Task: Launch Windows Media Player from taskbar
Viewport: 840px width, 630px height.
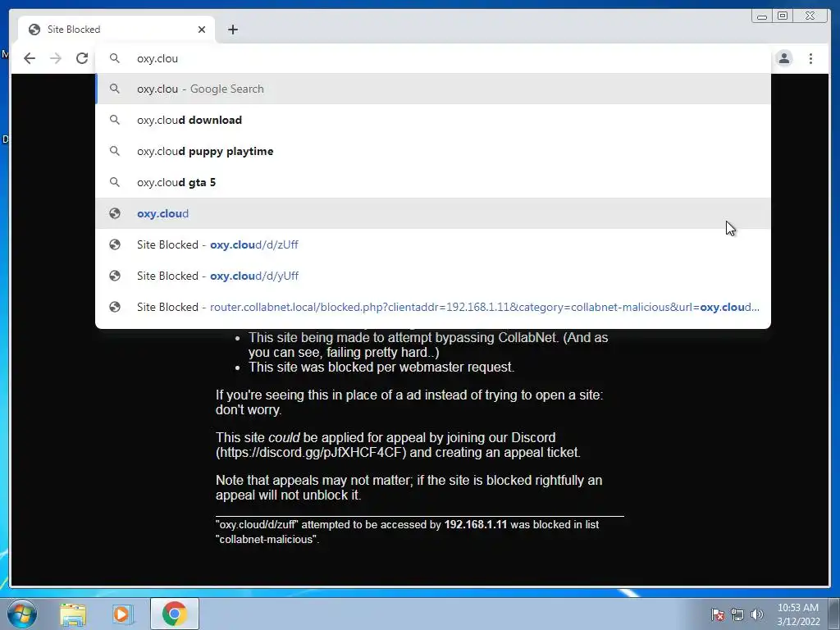Action: coord(122,614)
